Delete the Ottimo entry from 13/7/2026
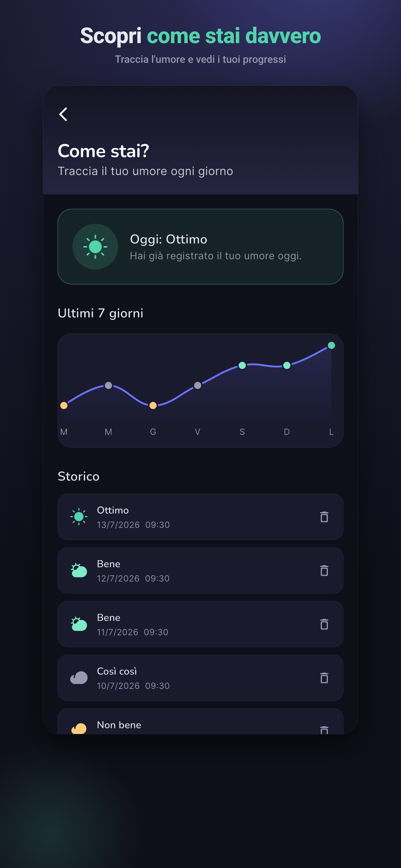Viewport: 401px width, 868px height. tap(324, 516)
